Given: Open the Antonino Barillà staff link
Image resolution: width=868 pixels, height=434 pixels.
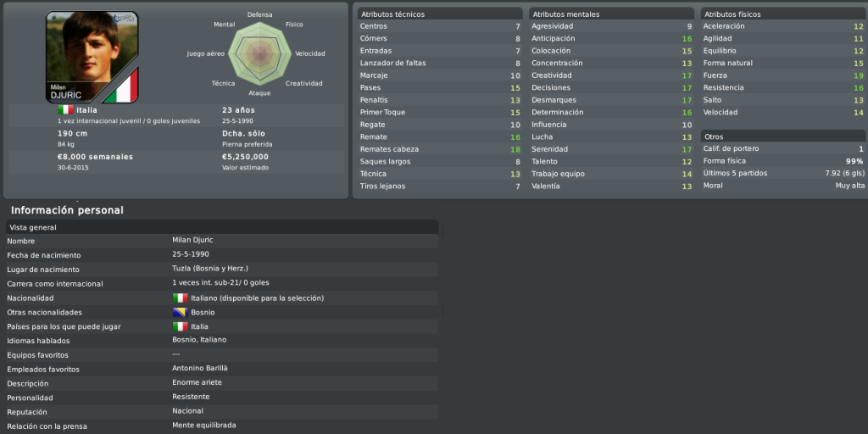Looking at the screenshot, I should coord(200,369).
